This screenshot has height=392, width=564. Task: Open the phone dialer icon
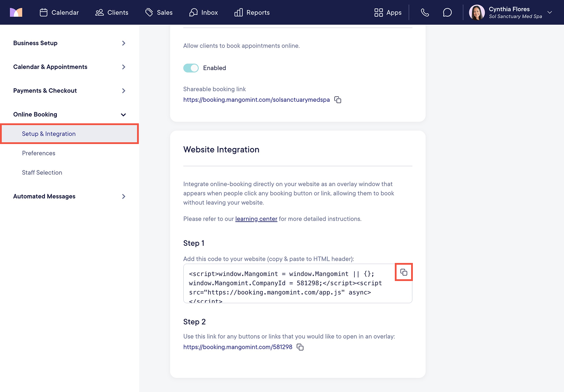coord(425,12)
